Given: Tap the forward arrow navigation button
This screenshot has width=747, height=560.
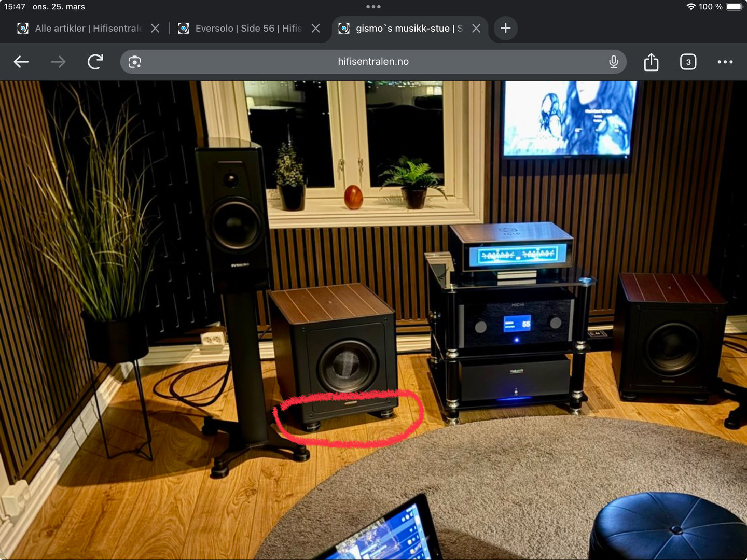Looking at the screenshot, I should 58,62.
